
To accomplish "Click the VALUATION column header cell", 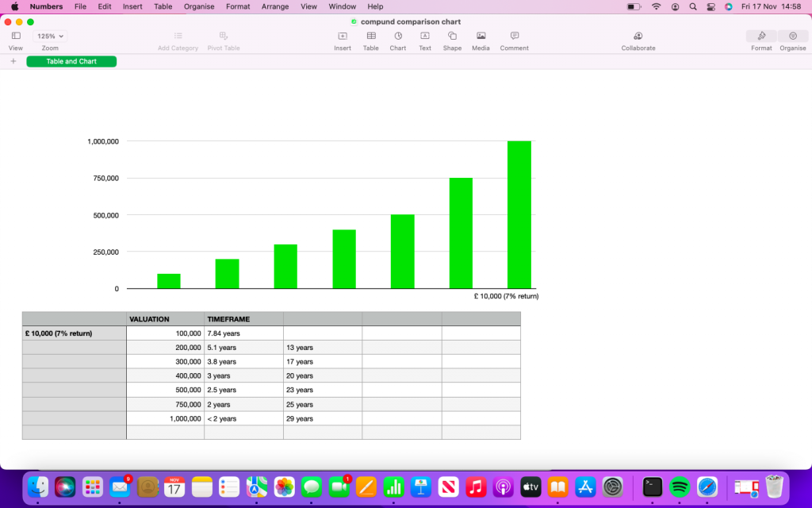I will (x=165, y=319).
